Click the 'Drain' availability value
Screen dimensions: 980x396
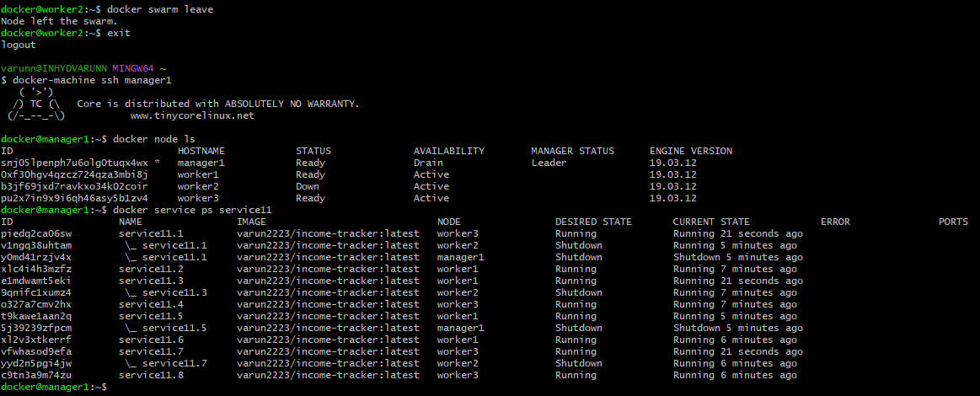tap(428, 163)
